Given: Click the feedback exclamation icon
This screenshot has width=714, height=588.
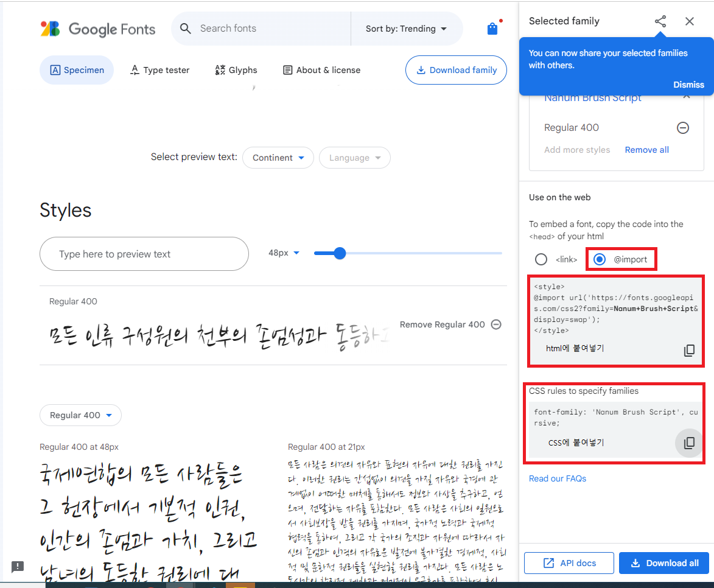Looking at the screenshot, I should [x=17, y=567].
